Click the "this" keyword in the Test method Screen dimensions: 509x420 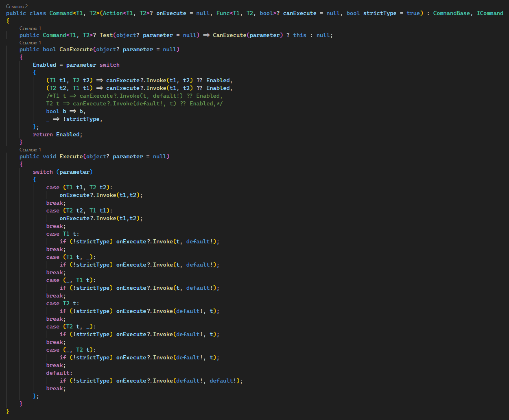[300, 35]
